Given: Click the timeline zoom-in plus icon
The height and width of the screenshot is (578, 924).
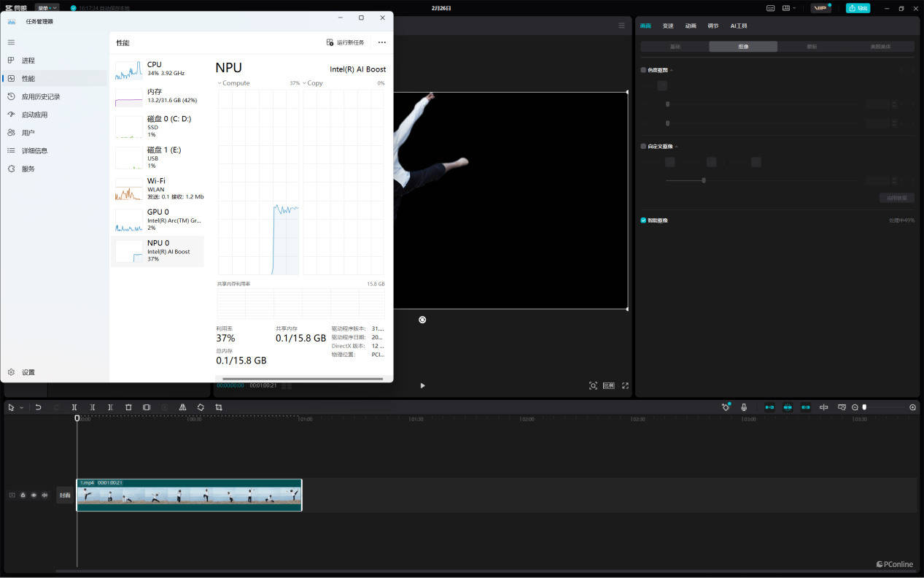Looking at the screenshot, I should [912, 407].
